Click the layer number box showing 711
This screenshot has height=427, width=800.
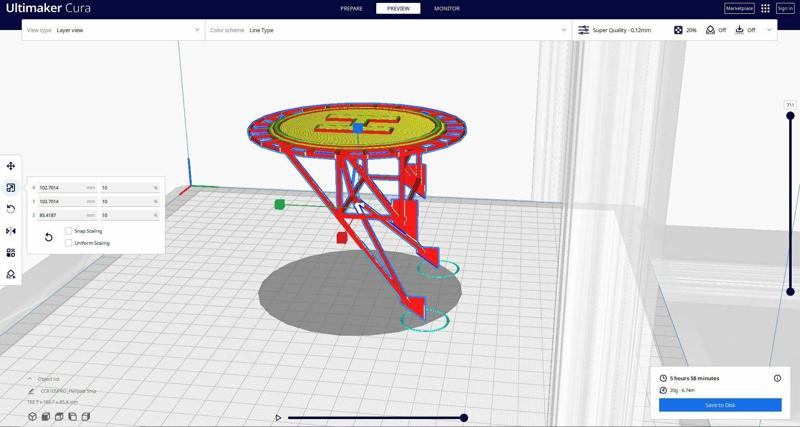790,105
